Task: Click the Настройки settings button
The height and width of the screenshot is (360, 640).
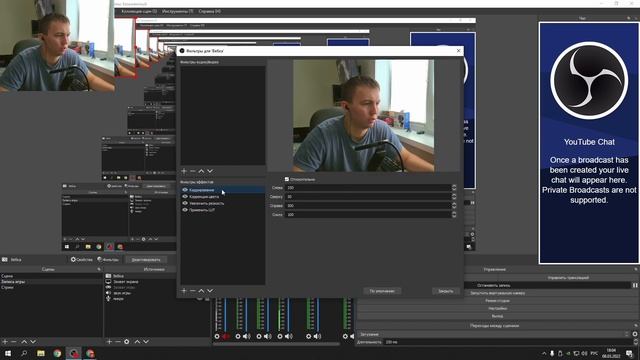Action: (x=497, y=308)
